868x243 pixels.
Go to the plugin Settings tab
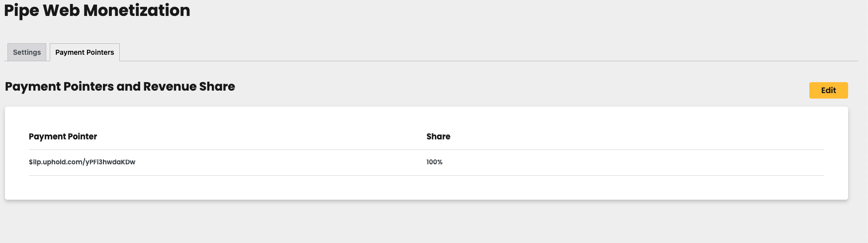(x=27, y=52)
